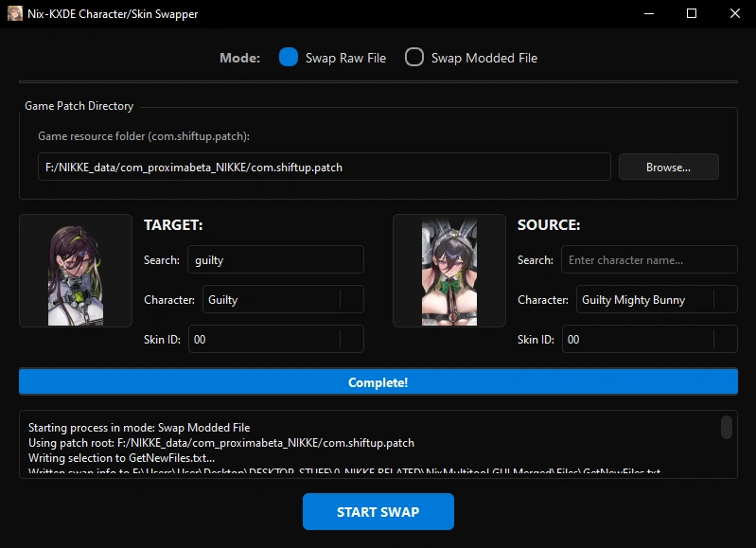Click log line beginning 'Using patch root:'
Screen dimensions: 756x548
click(220, 443)
